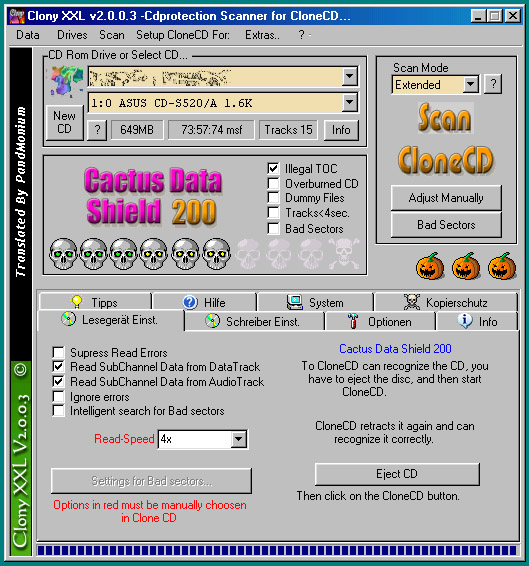This screenshot has width=529, height=566.
Task: Enable Supress Read Errors
Action: (x=58, y=352)
